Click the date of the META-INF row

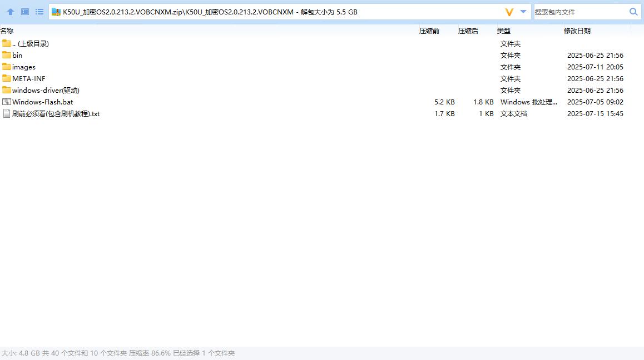pos(595,78)
